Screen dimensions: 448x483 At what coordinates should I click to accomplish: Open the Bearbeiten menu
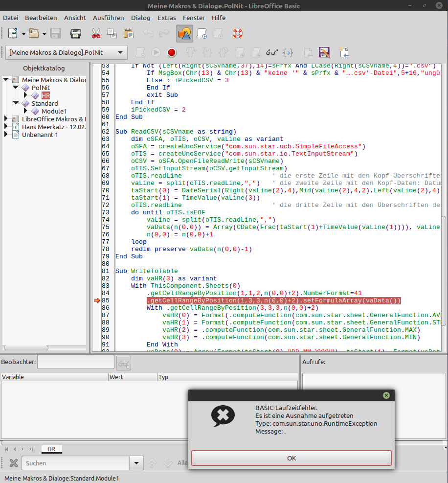[41, 18]
